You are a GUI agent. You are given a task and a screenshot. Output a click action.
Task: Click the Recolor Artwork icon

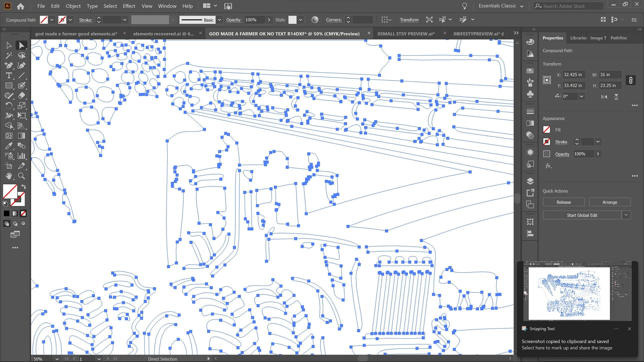click(315, 20)
